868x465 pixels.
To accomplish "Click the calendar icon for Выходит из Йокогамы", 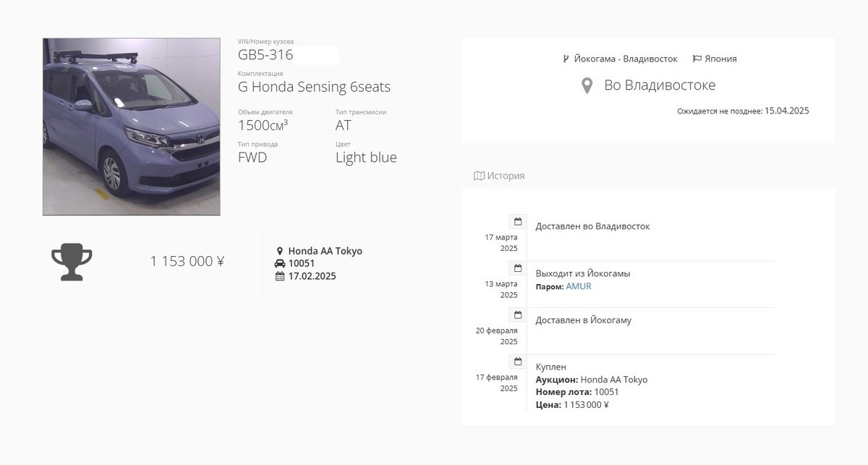I will (x=518, y=268).
